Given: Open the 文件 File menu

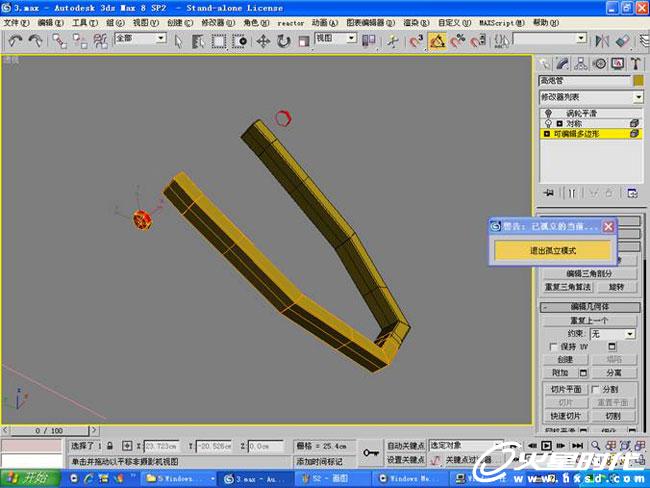Looking at the screenshot, I should 16,22.
